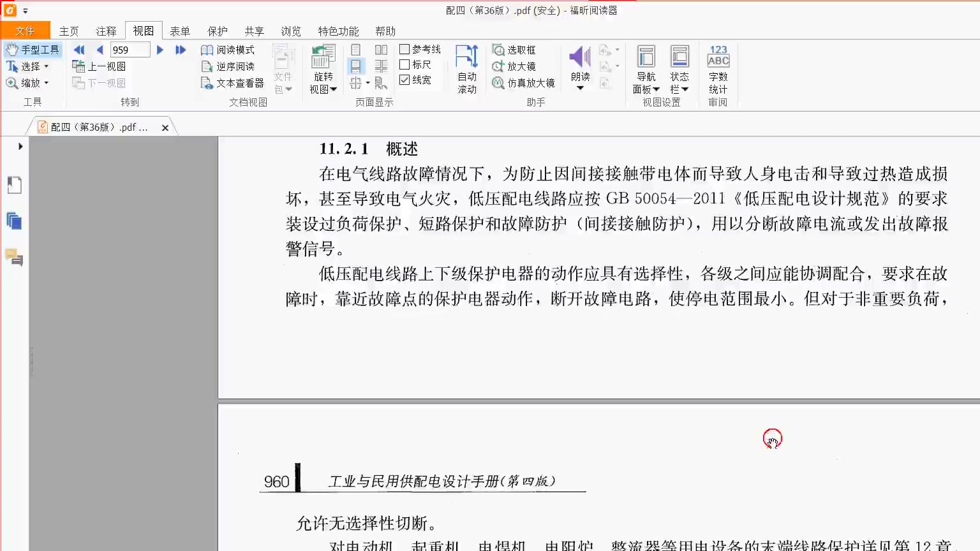980x551 pixels.
Task: Jump to the first page arrow
Action: [x=79, y=50]
